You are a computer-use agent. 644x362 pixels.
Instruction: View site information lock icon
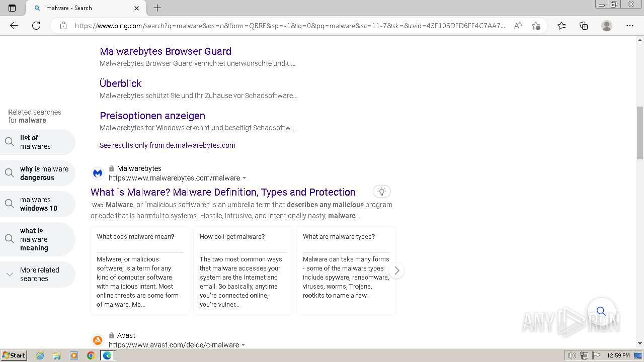pyautogui.click(x=63, y=26)
